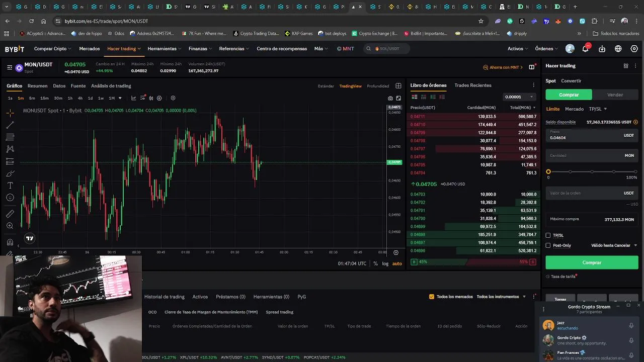Select the crosshair cursor tool in chart toolbar

pos(10,113)
